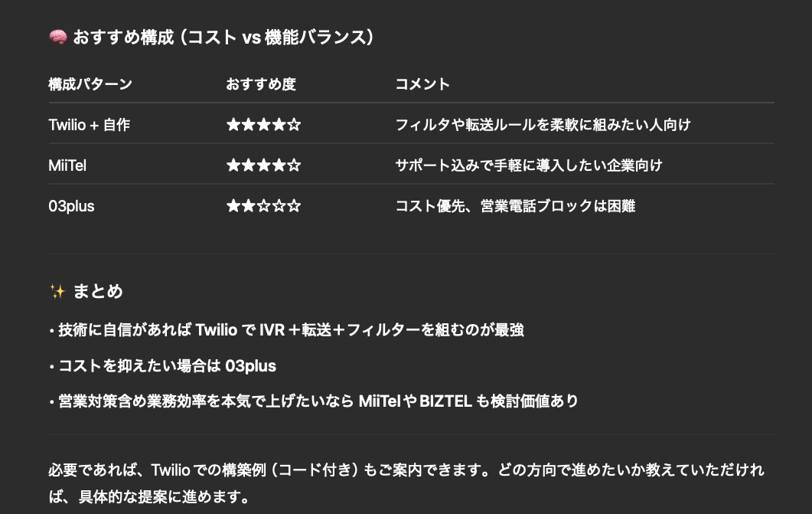Click the bullet mentioning MiiTel や BIZTEL
The image size is (812, 514).
coord(314,401)
